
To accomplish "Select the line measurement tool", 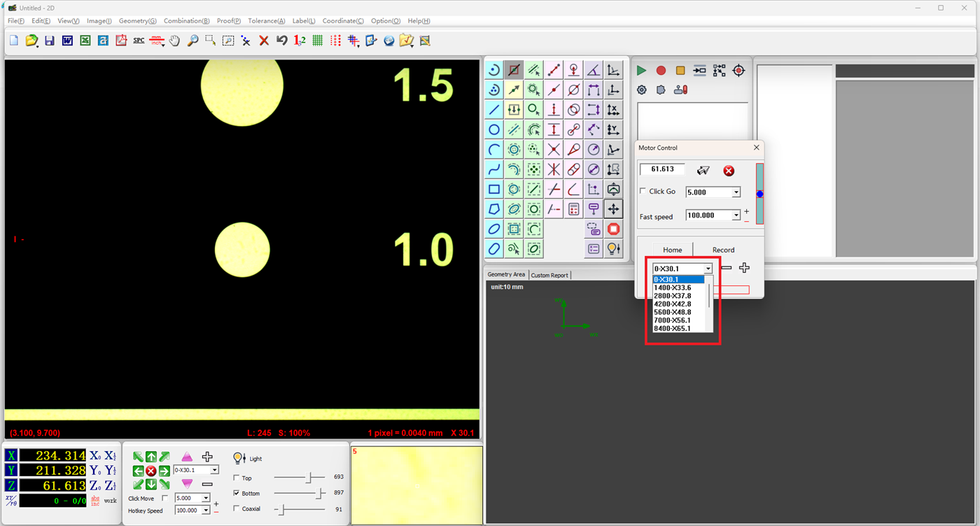I will tap(494, 110).
